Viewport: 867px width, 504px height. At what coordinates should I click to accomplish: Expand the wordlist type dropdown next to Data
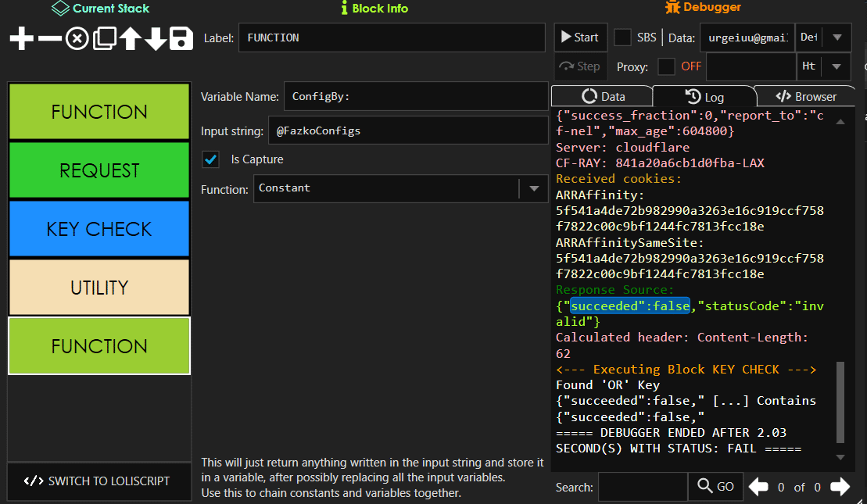click(x=838, y=37)
